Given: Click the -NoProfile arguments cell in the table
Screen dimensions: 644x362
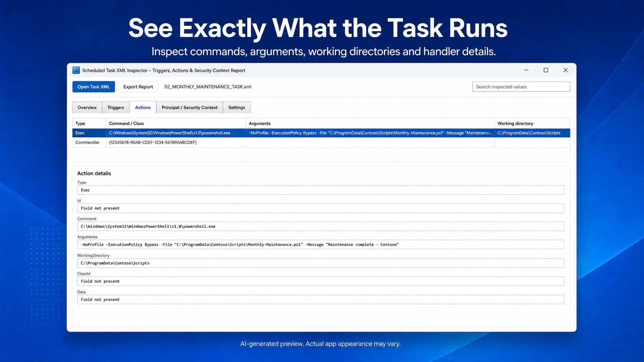Looking at the screenshot, I should pyautogui.click(x=370, y=133).
